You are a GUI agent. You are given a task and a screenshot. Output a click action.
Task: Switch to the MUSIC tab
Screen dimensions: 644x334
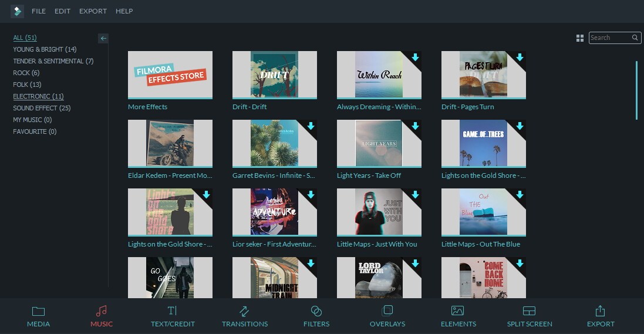coord(102,316)
